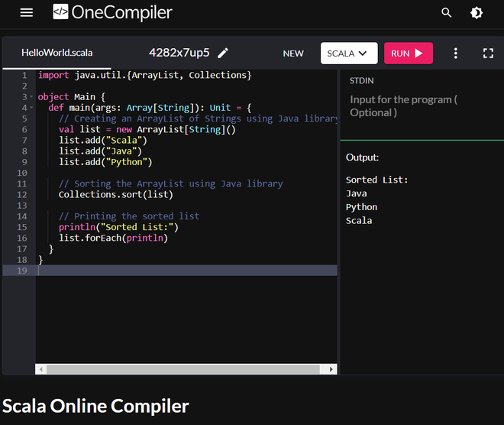Screen dimensions: 504x425
Task: Open the SCALA language dropdown
Action: tap(349, 53)
